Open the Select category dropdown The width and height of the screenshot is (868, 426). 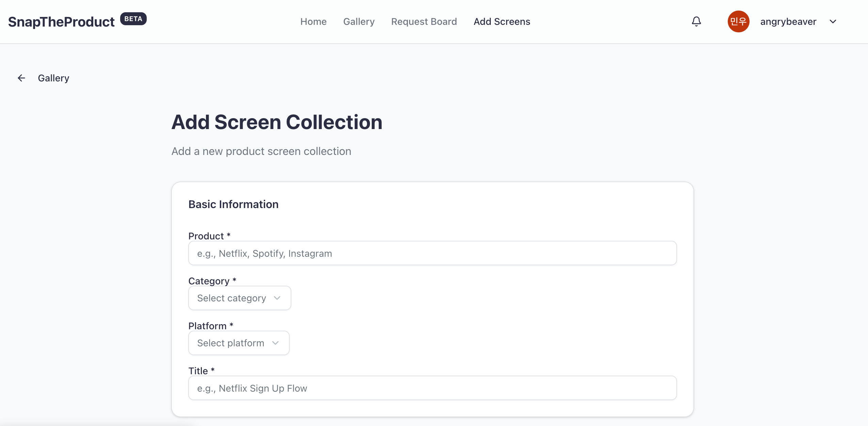tap(240, 298)
